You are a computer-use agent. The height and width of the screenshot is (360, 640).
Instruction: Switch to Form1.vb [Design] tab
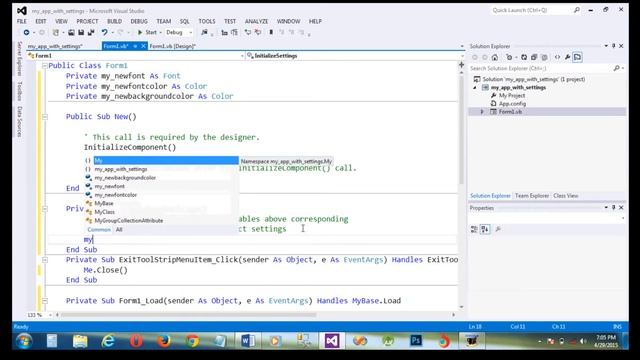tap(172, 46)
